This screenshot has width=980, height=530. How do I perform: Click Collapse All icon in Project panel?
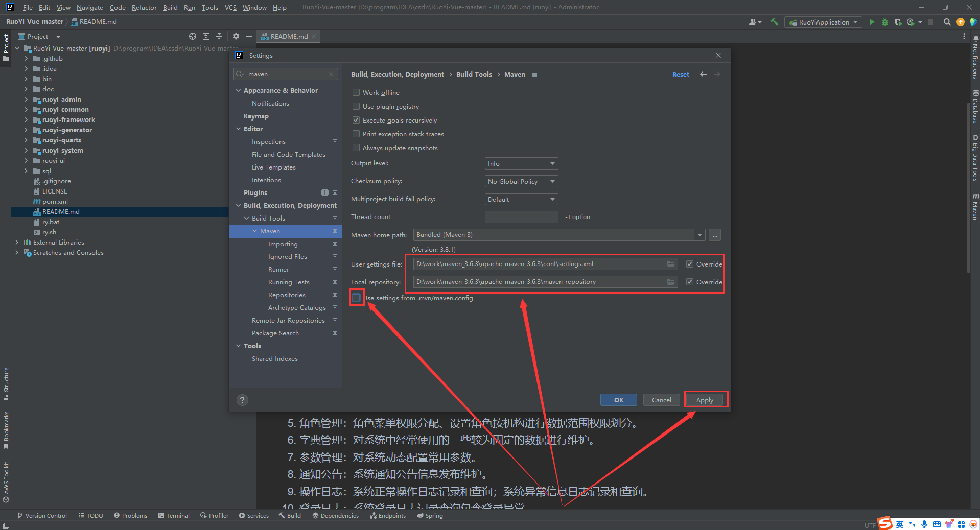click(x=219, y=36)
